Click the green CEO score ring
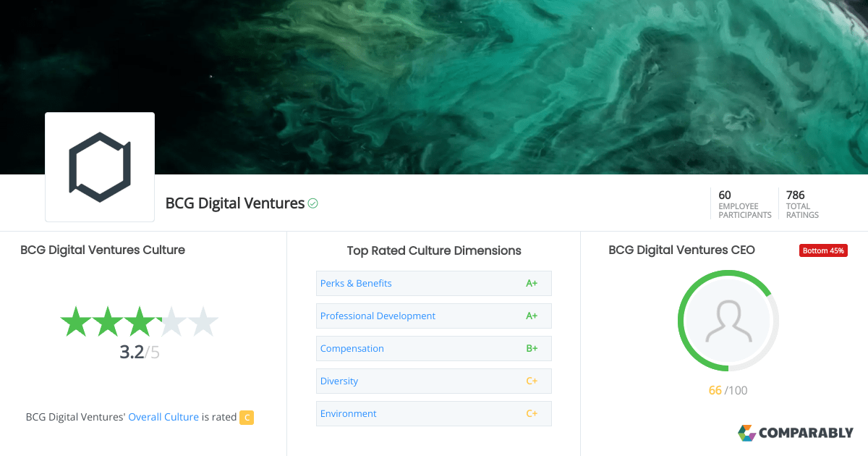Screen dimensions: 868x456 coord(728,321)
